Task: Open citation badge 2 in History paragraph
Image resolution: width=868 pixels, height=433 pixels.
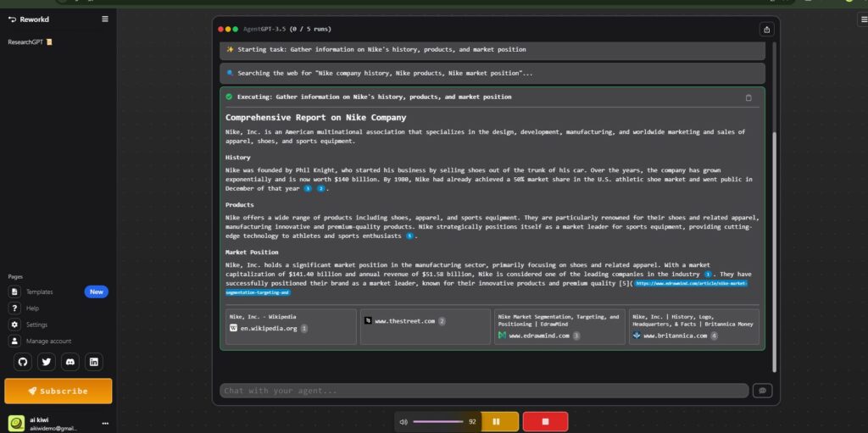Action: [320, 189]
